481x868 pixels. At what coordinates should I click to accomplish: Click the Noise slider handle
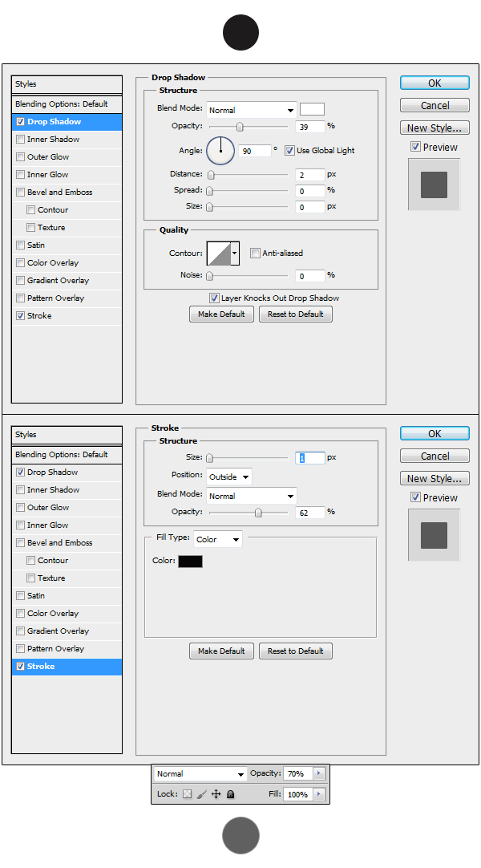[x=209, y=276]
